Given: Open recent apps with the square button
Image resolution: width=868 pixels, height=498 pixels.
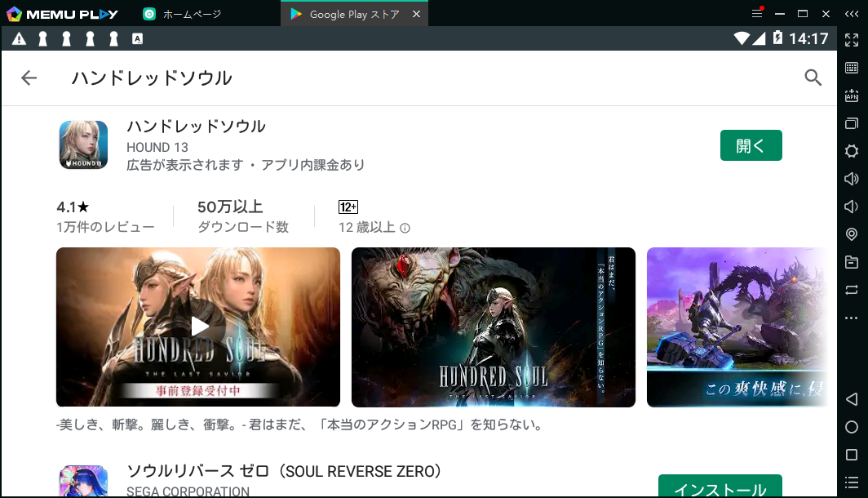Looking at the screenshot, I should pos(852,455).
